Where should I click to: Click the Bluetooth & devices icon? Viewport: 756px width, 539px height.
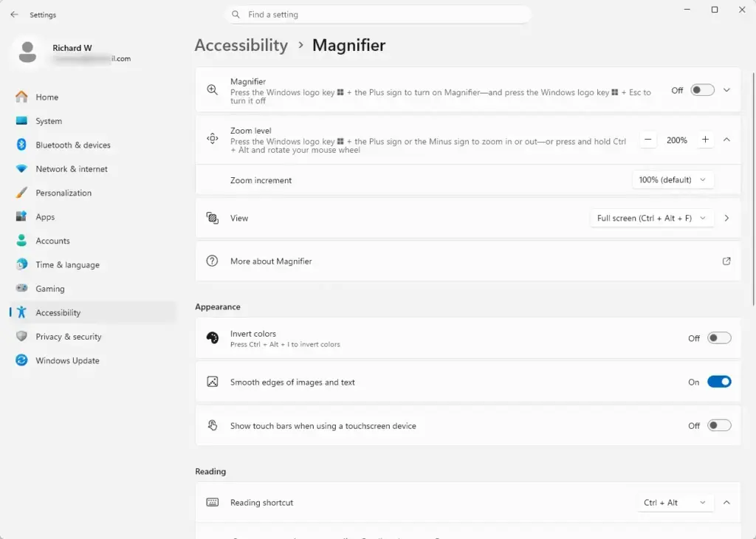click(21, 144)
